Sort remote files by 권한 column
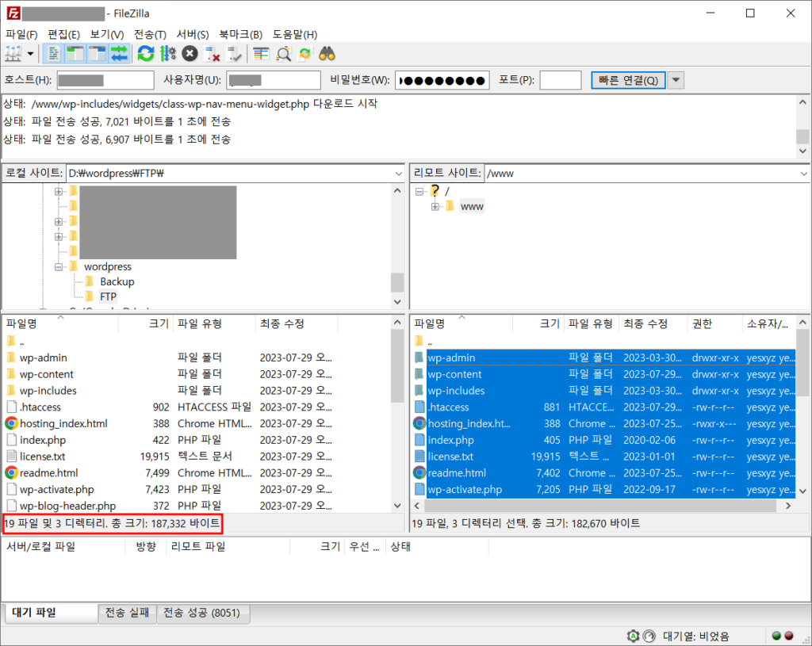 pyautogui.click(x=714, y=323)
